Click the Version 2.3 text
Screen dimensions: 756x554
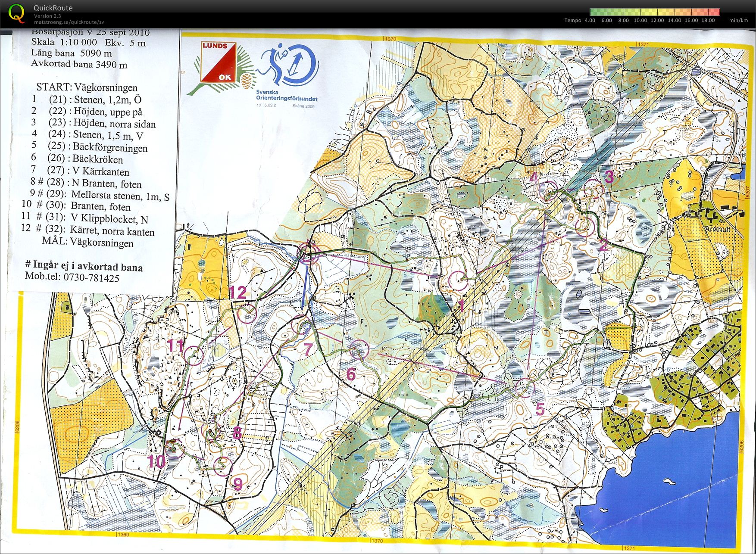coord(47,16)
